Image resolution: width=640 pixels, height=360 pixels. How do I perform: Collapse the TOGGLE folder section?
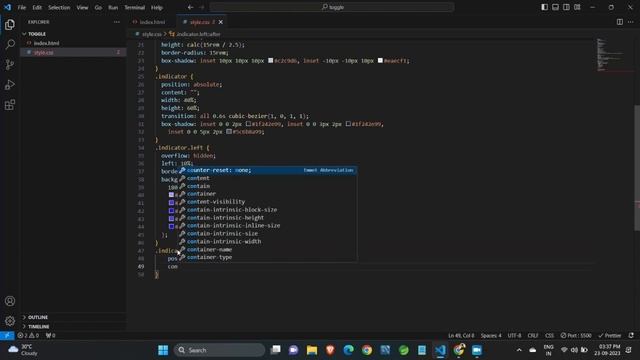click(x=73, y=34)
